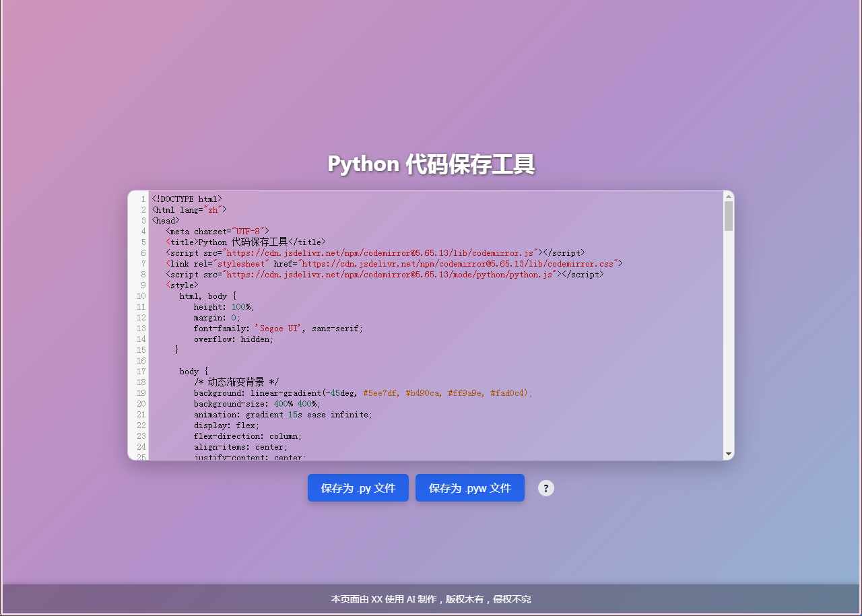Click the overflow: hidden code line
The height and width of the screenshot is (616, 862).
tap(234, 339)
